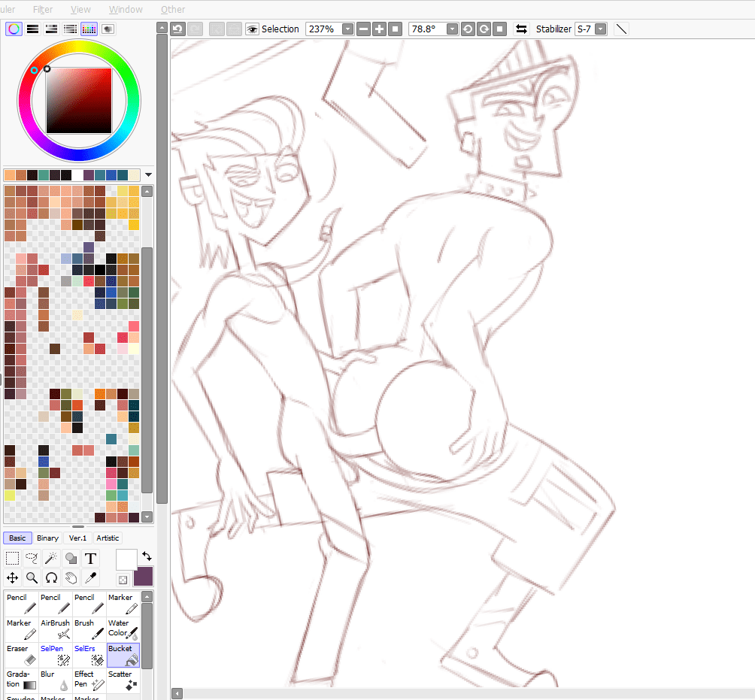Undo the last stroke
The image size is (755, 700).
tap(177, 29)
